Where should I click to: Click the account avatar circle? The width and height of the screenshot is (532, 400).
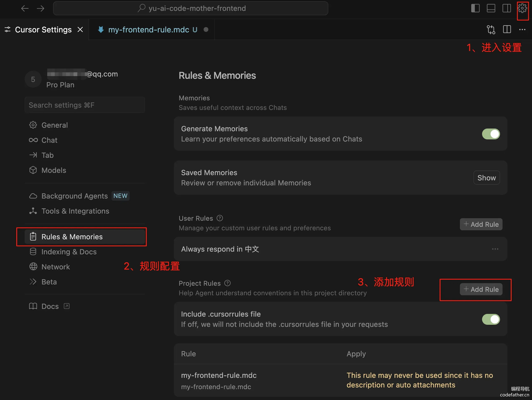(x=33, y=79)
